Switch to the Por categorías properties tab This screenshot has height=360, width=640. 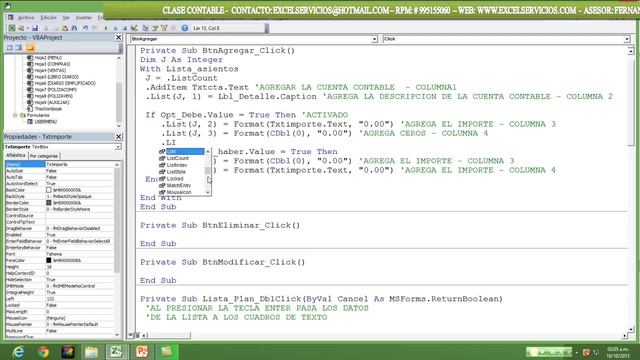pos(44,156)
